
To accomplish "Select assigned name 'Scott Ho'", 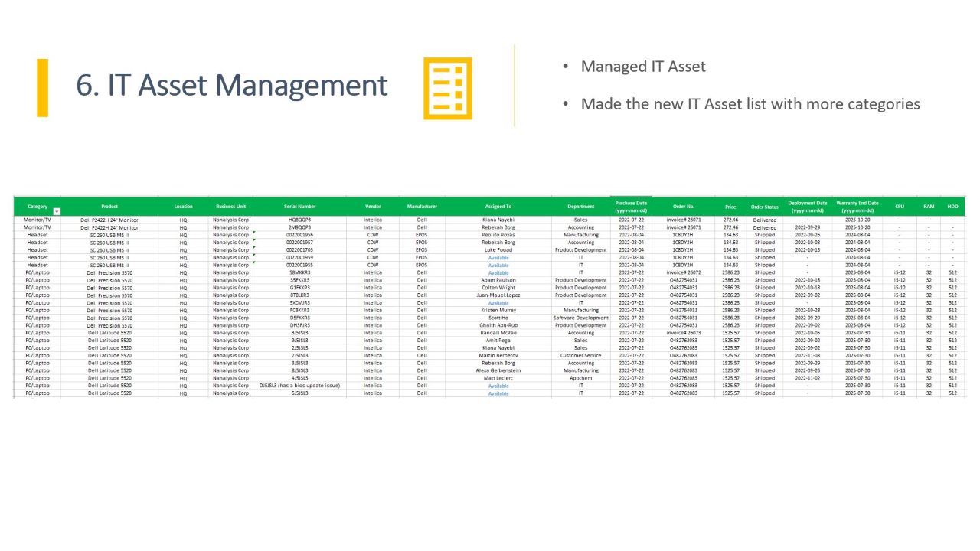I will (498, 318).
